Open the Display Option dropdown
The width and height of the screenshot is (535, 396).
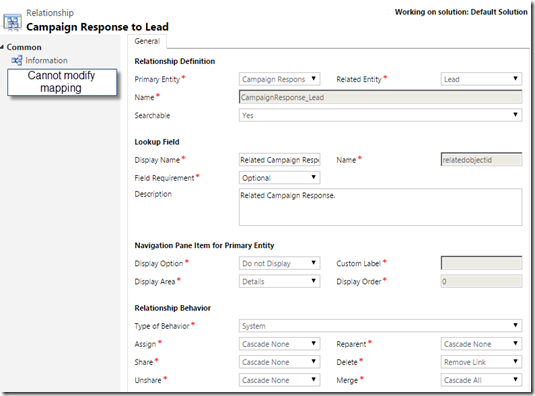[x=279, y=263]
